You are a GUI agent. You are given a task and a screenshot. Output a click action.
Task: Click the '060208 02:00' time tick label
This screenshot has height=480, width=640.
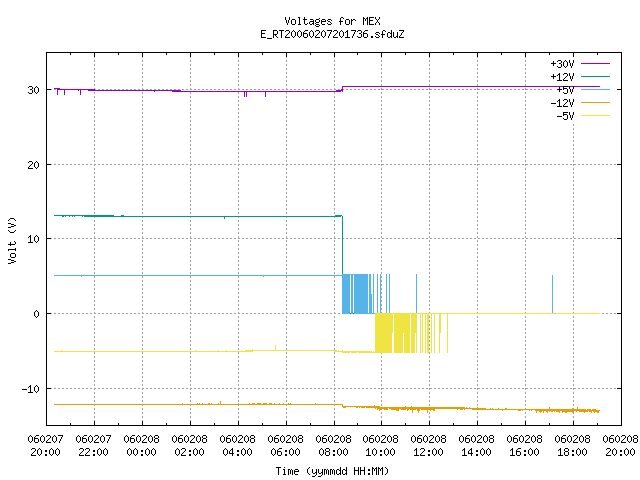189,446
